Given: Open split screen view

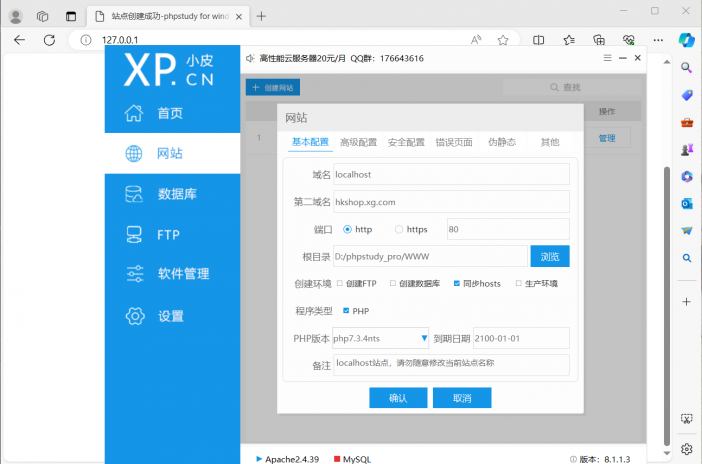Looking at the screenshot, I should tap(539, 40).
